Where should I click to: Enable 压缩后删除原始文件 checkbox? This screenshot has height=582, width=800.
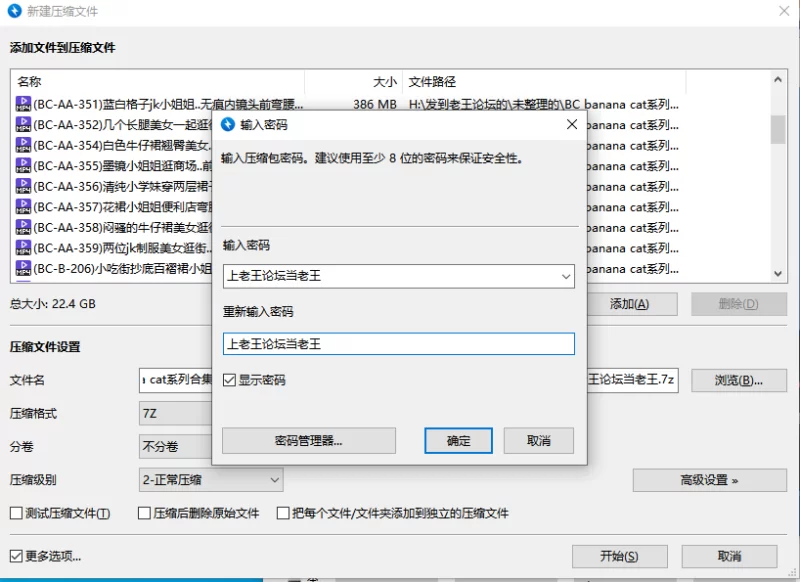click(144, 513)
